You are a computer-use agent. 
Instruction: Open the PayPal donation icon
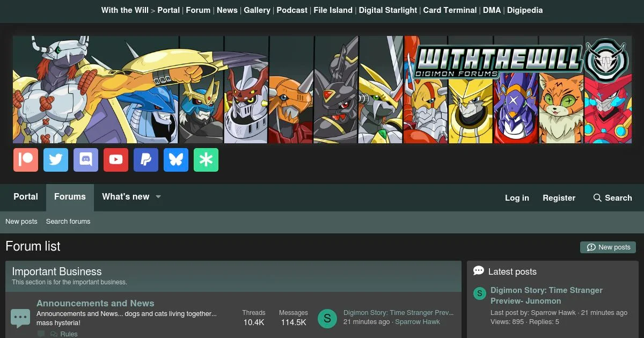[146, 160]
